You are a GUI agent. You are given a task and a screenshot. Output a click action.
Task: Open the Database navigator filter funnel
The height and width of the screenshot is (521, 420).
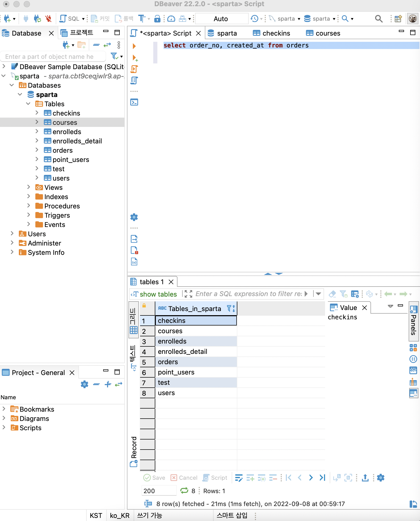pyautogui.click(x=114, y=56)
